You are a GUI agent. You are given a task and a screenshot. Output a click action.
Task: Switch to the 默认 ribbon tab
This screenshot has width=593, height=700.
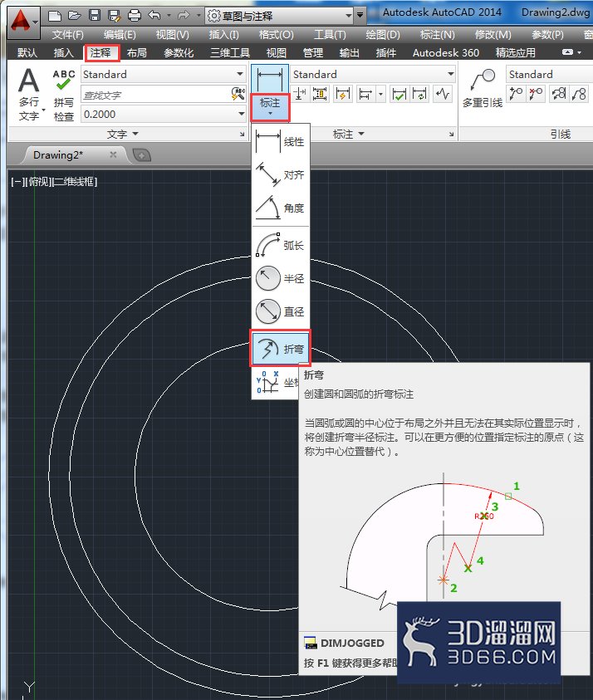[x=27, y=52]
